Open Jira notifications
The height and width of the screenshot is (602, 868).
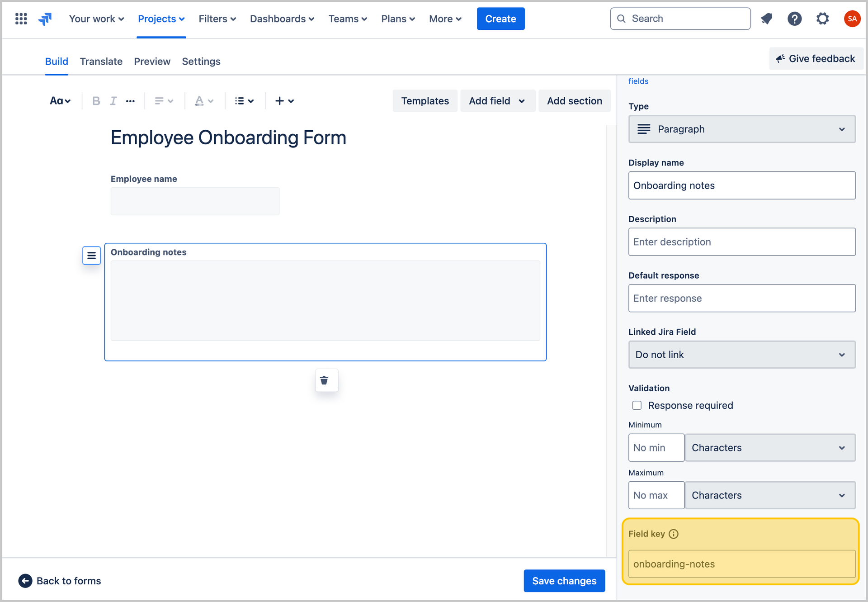pyautogui.click(x=767, y=19)
